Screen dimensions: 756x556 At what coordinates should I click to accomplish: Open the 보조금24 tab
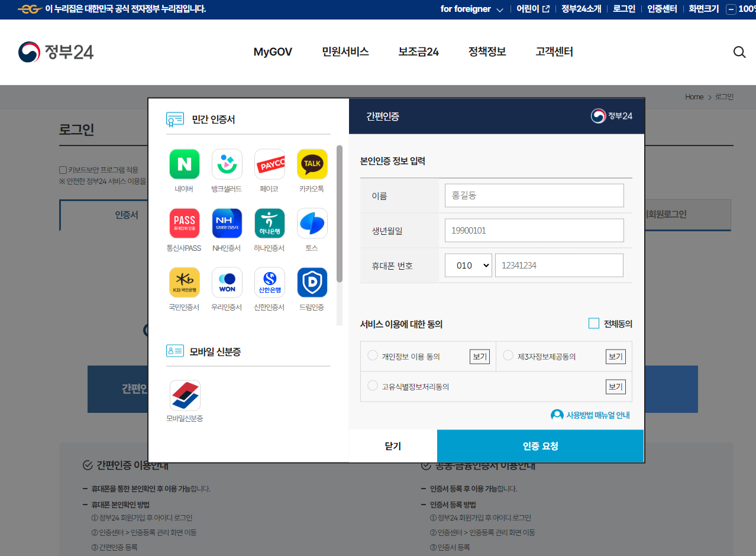(418, 52)
